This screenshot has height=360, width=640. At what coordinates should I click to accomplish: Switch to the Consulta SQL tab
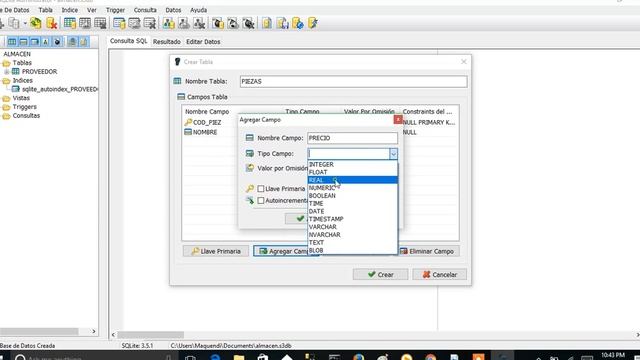129,41
